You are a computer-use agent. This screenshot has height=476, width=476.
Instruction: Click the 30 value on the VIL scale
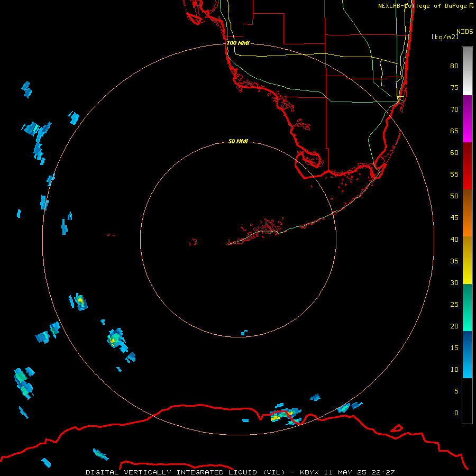tap(454, 282)
